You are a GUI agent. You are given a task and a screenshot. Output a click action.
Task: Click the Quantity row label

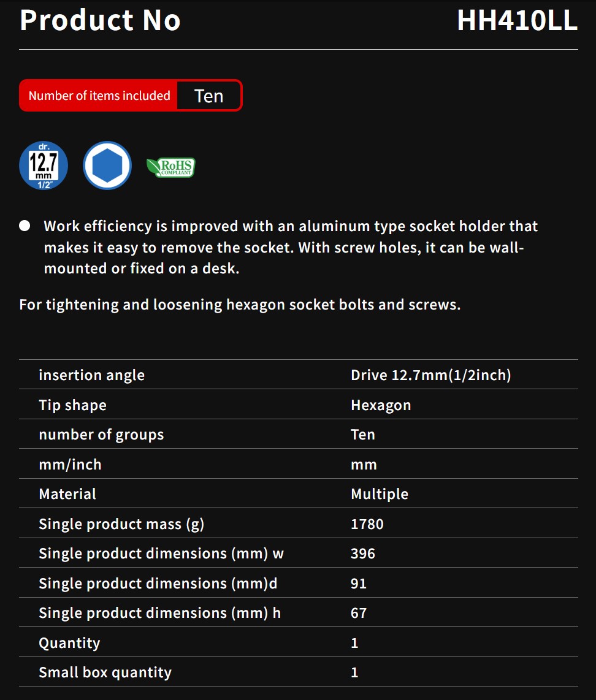70,643
